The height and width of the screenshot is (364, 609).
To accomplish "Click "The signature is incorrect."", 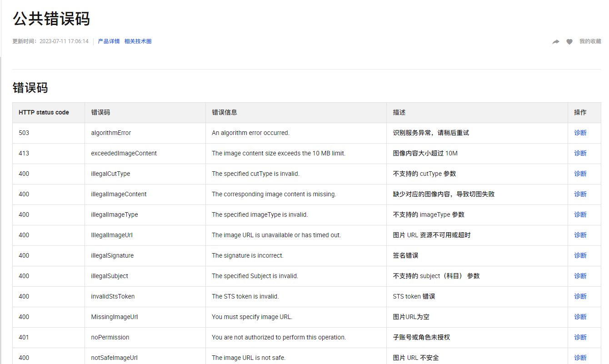I will [x=248, y=255].
